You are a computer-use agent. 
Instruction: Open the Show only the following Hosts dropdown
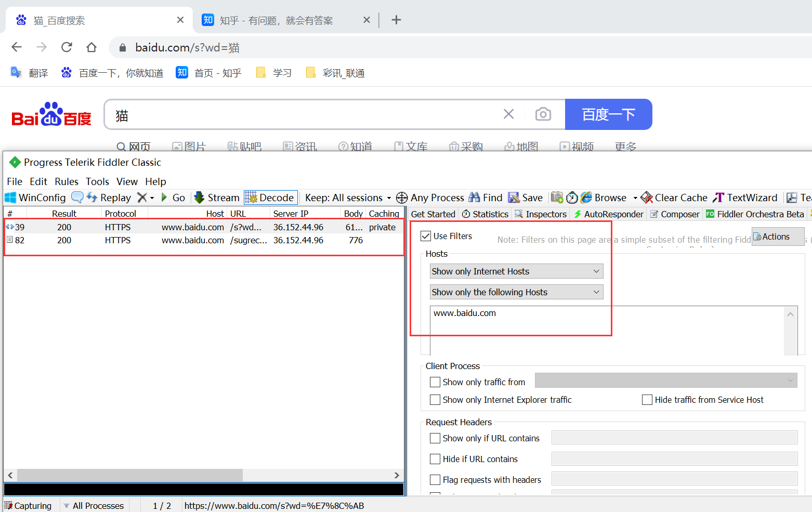pyautogui.click(x=517, y=292)
